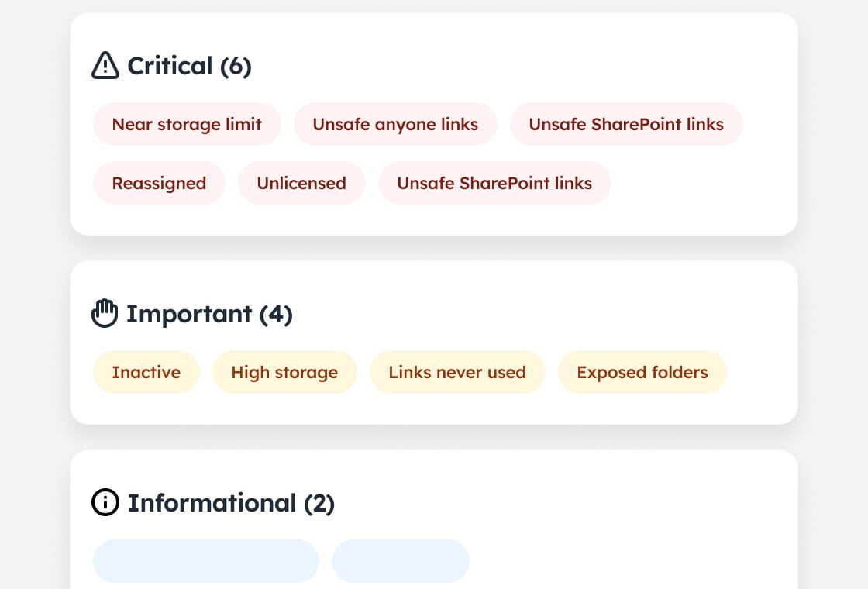Open the High storage tag

click(x=284, y=372)
